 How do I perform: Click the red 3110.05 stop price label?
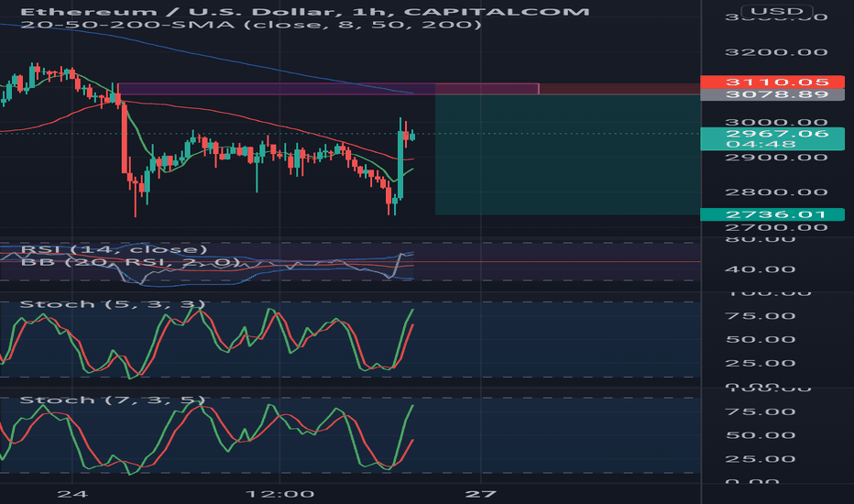pyautogui.click(x=772, y=82)
